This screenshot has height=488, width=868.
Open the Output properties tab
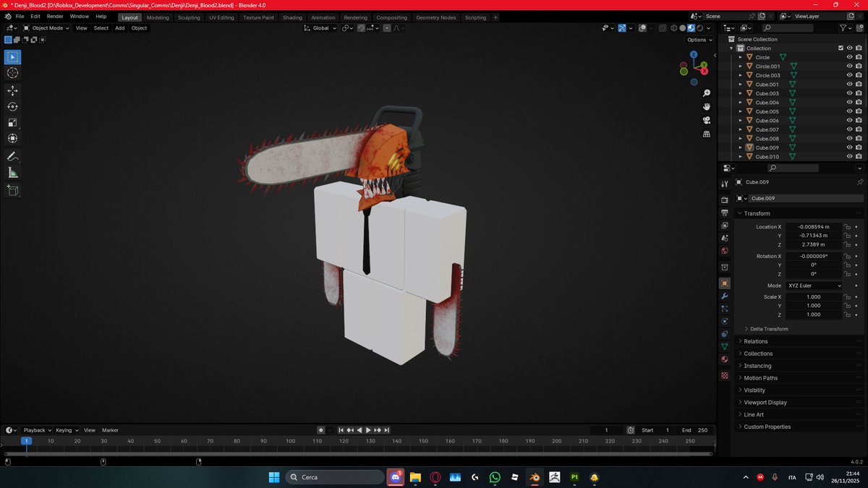pyautogui.click(x=725, y=213)
